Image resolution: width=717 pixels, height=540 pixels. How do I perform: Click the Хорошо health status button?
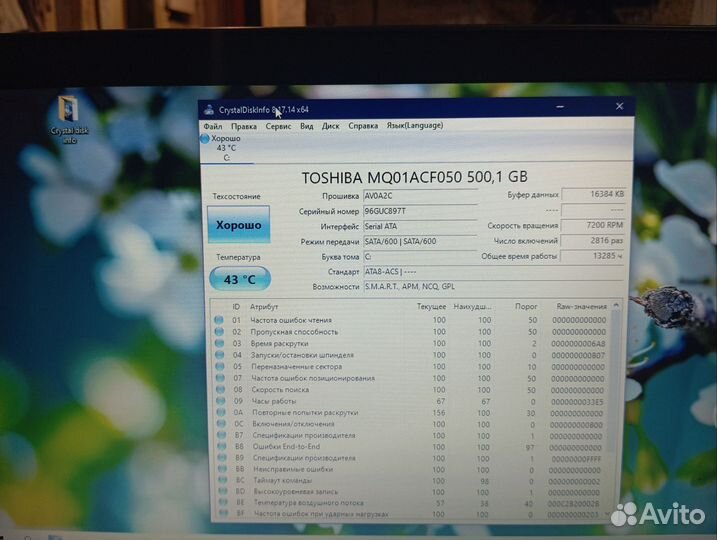pos(238,225)
